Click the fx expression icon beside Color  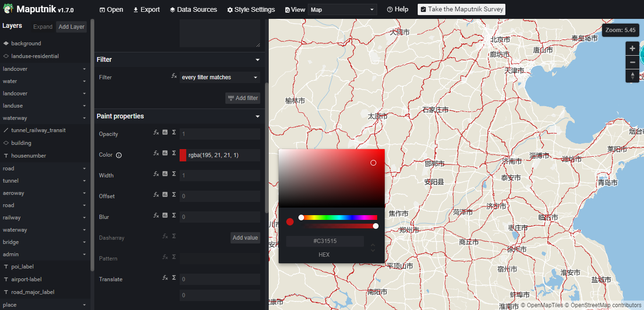(156, 153)
